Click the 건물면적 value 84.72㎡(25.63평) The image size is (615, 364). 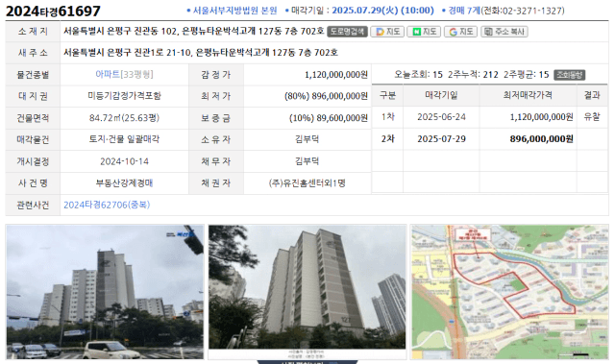click(124, 118)
